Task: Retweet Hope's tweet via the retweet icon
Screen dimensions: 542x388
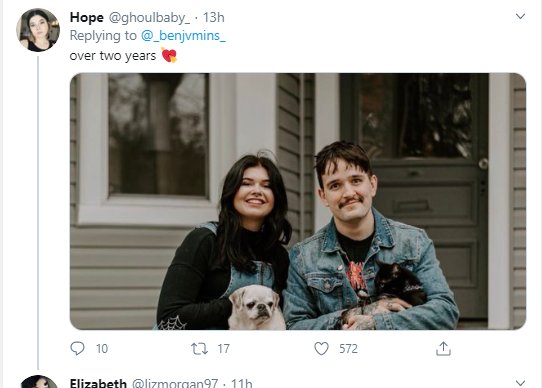Action: (199, 349)
